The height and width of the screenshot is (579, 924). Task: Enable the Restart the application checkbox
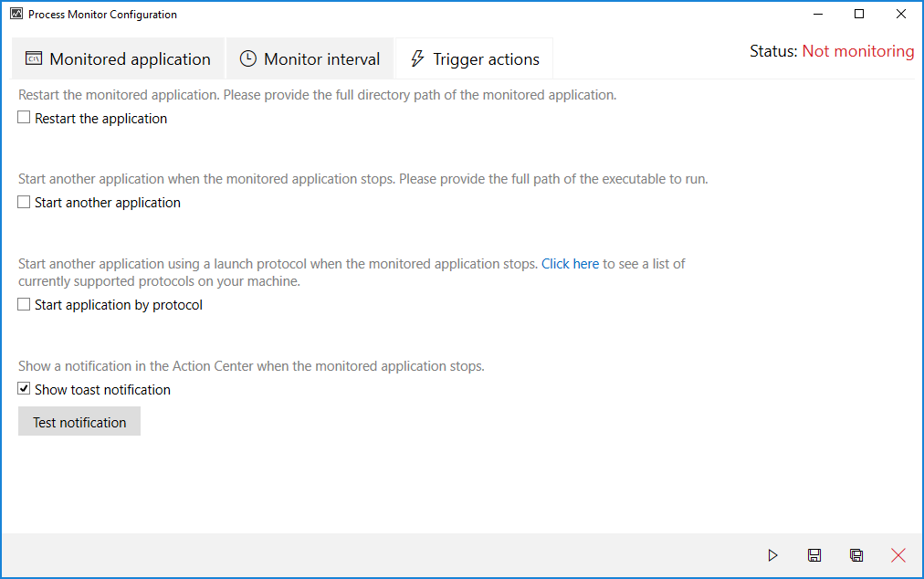click(x=24, y=117)
